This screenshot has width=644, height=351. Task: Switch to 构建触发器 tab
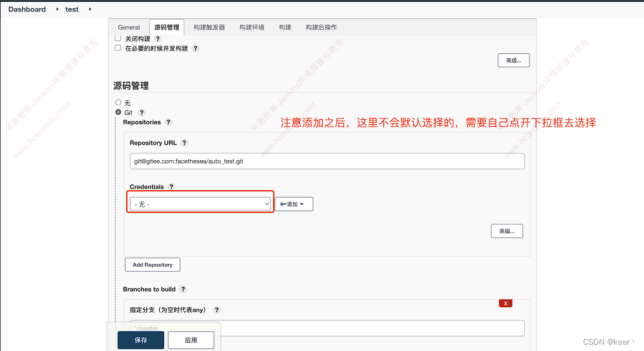(x=209, y=27)
